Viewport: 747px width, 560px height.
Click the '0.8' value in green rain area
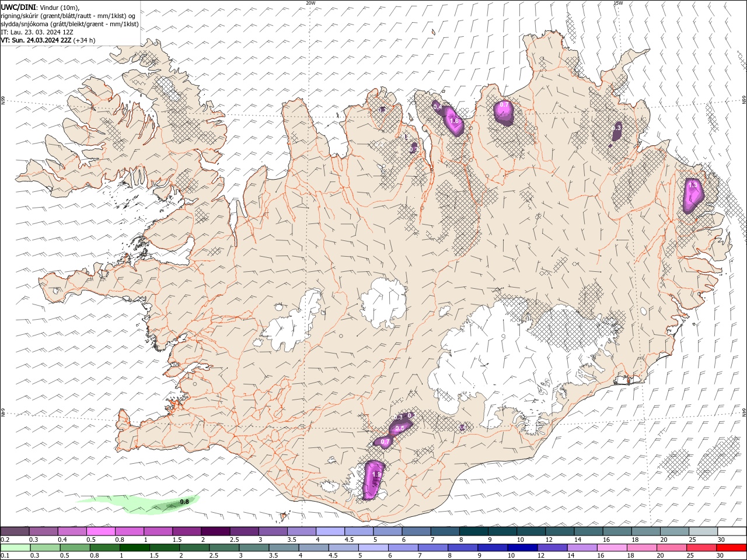pyautogui.click(x=184, y=502)
